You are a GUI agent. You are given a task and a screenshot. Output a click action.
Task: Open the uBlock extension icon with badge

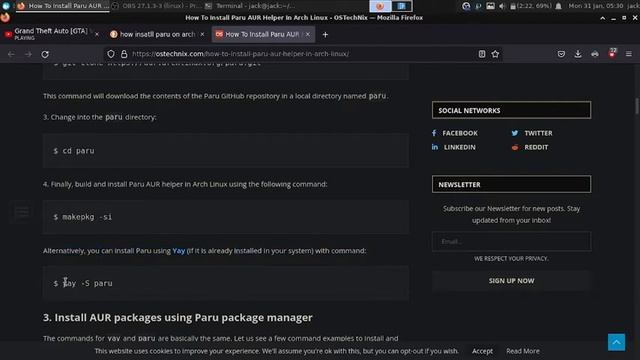612,54
